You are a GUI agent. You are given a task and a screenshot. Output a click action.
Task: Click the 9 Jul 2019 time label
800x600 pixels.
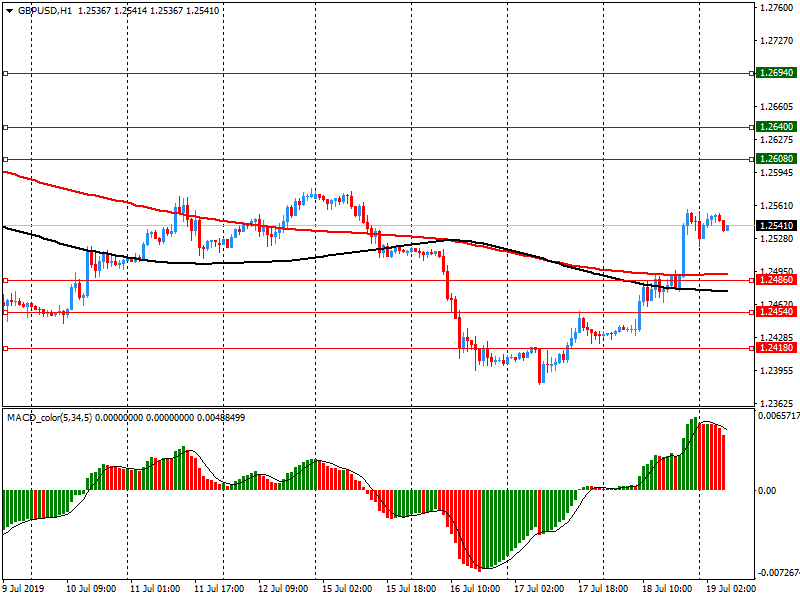(x=23, y=589)
